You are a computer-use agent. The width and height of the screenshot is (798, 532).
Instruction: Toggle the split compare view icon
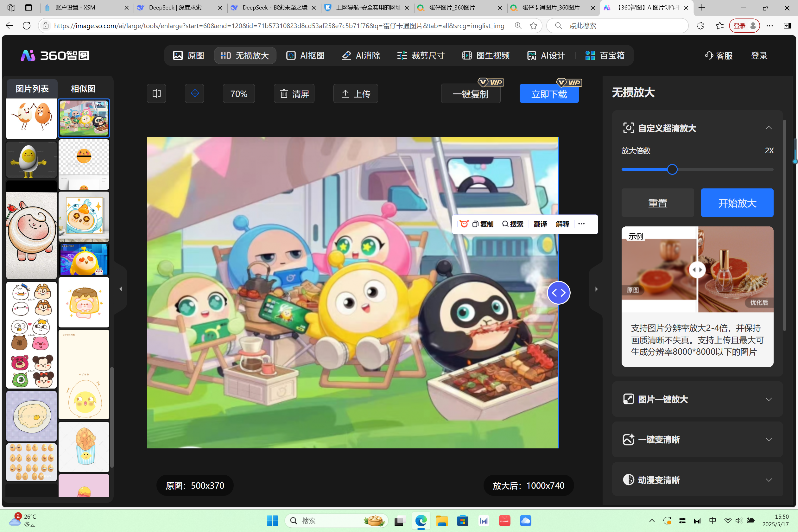point(156,93)
